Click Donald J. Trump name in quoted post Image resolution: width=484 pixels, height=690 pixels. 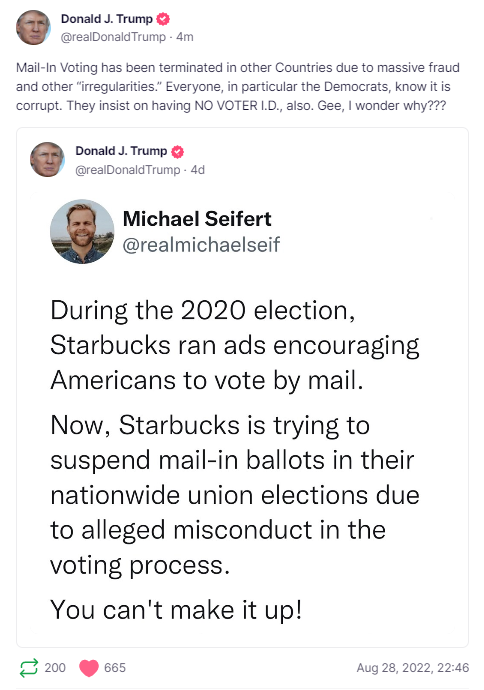click(x=121, y=151)
